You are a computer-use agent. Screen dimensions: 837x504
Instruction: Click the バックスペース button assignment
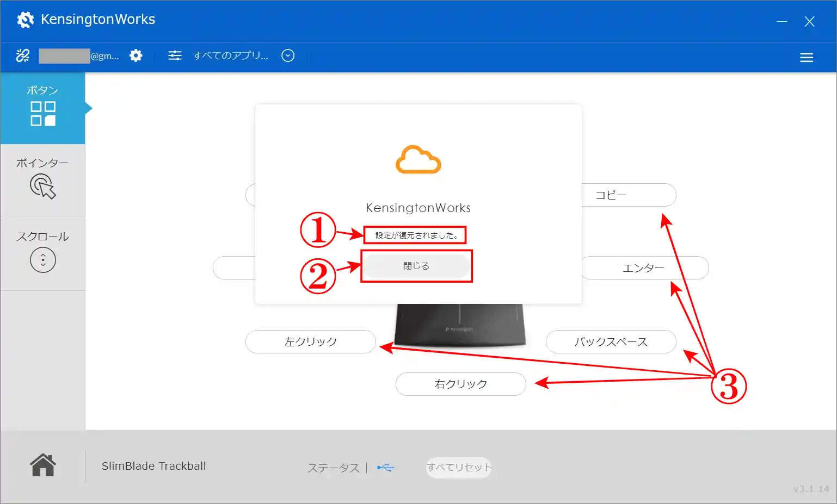(x=611, y=341)
